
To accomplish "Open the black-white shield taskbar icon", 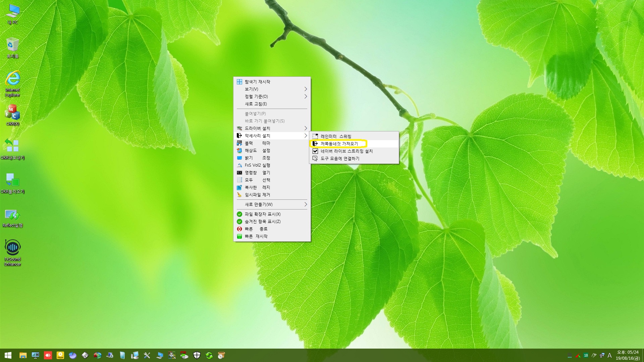I will click(197, 355).
